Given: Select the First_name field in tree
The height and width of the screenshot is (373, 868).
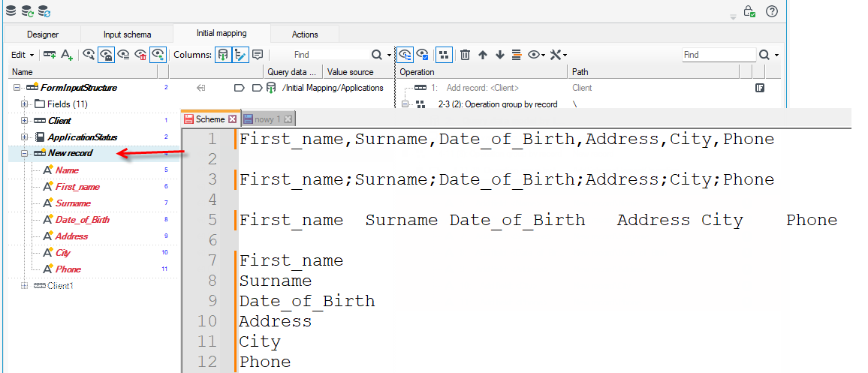Looking at the screenshot, I should (77, 186).
